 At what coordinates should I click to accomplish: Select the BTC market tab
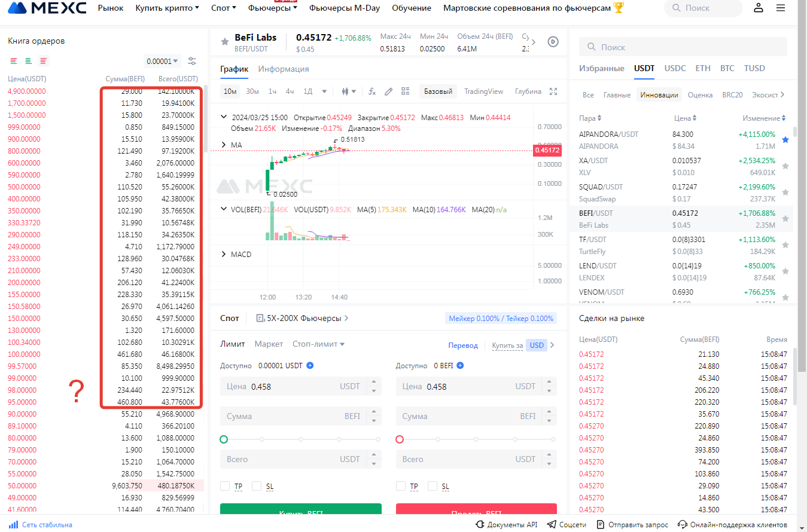[x=727, y=68]
